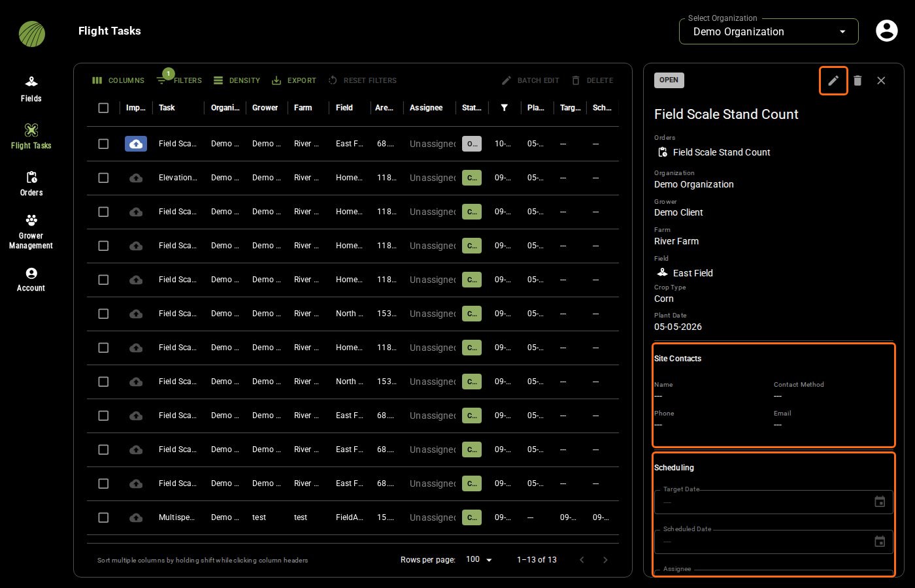
Task: Select the checkbox for the Elevation task row
Action: coord(103,178)
